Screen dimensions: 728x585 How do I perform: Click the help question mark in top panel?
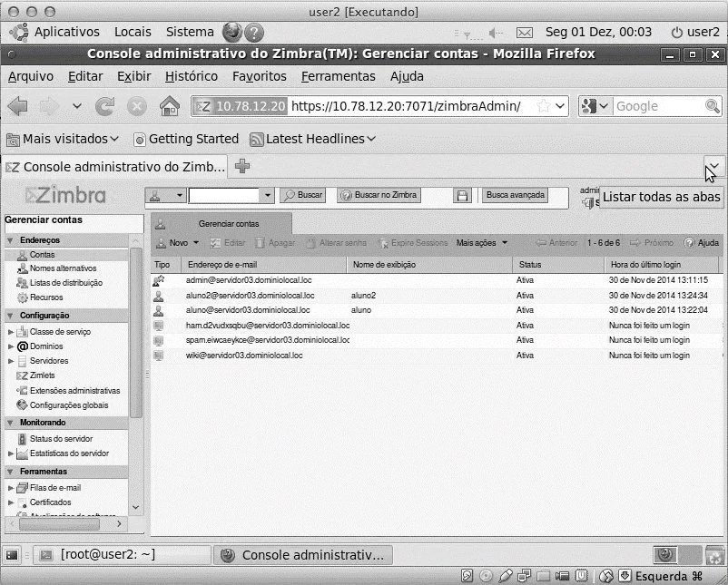coord(254,33)
